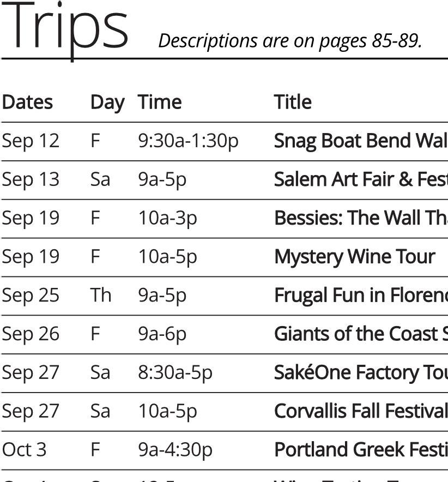Click the Day column header
Image resolution: width=448 pixels, height=482 pixels.
point(107,103)
